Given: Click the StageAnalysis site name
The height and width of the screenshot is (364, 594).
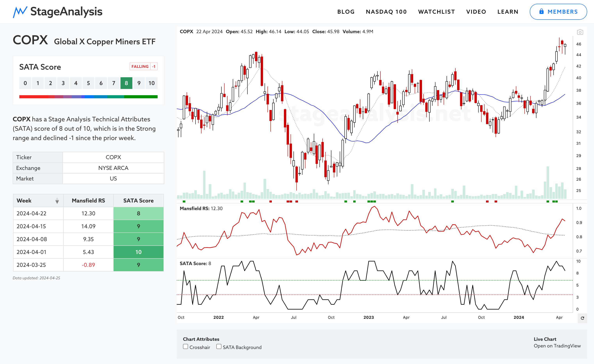Looking at the screenshot, I should click(66, 12).
